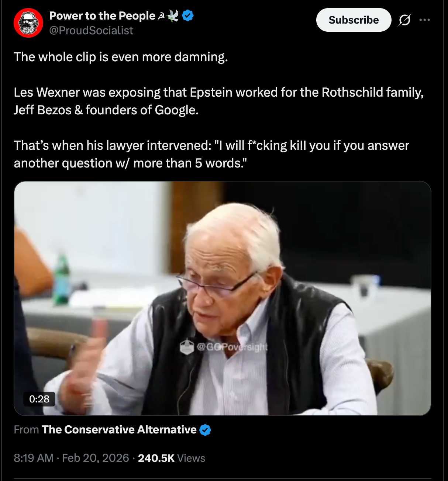
Task: Click paragraph starting 'That's when his lawyer intervened'
Action: 211,154
